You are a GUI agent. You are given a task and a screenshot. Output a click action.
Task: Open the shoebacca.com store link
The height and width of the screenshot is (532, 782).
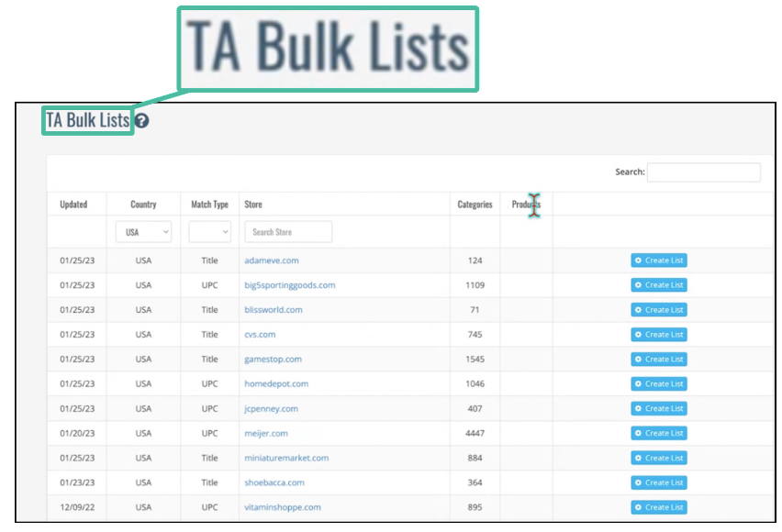274,482
